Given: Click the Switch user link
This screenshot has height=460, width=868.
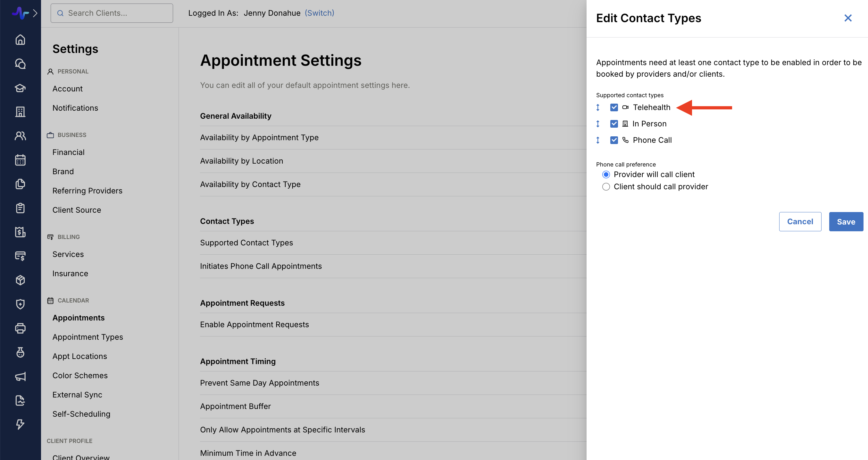Looking at the screenshot, I should (319, 13).
